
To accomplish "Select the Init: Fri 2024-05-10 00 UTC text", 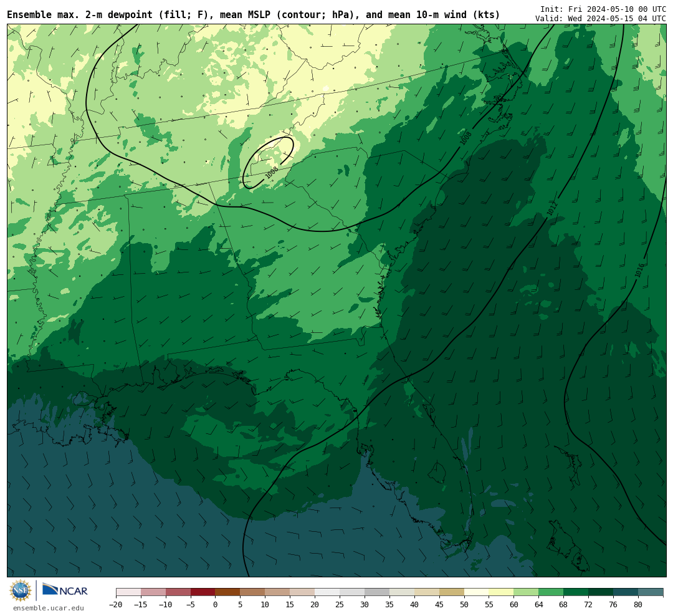I will pos(603,9).
